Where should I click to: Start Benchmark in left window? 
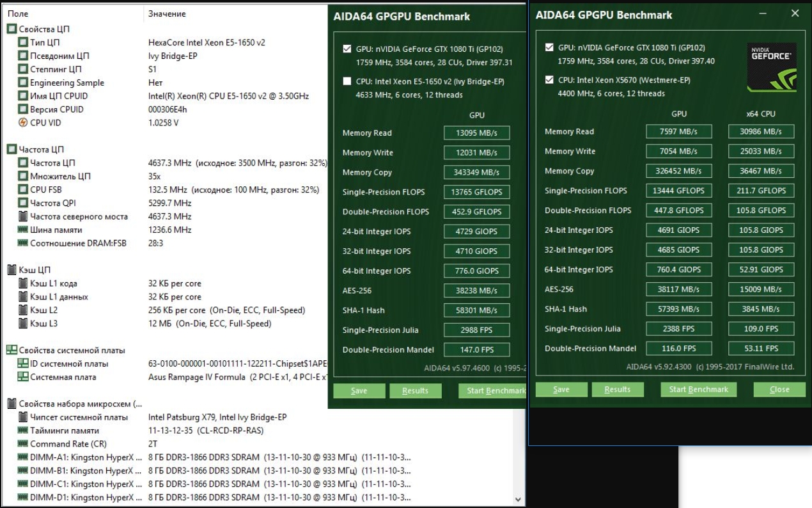click(492, 391)
